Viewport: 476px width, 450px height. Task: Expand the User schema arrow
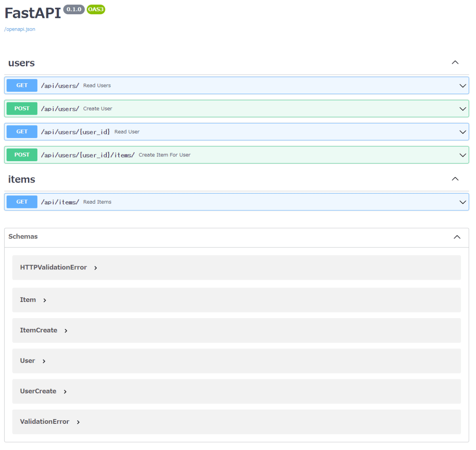(44, 361)
